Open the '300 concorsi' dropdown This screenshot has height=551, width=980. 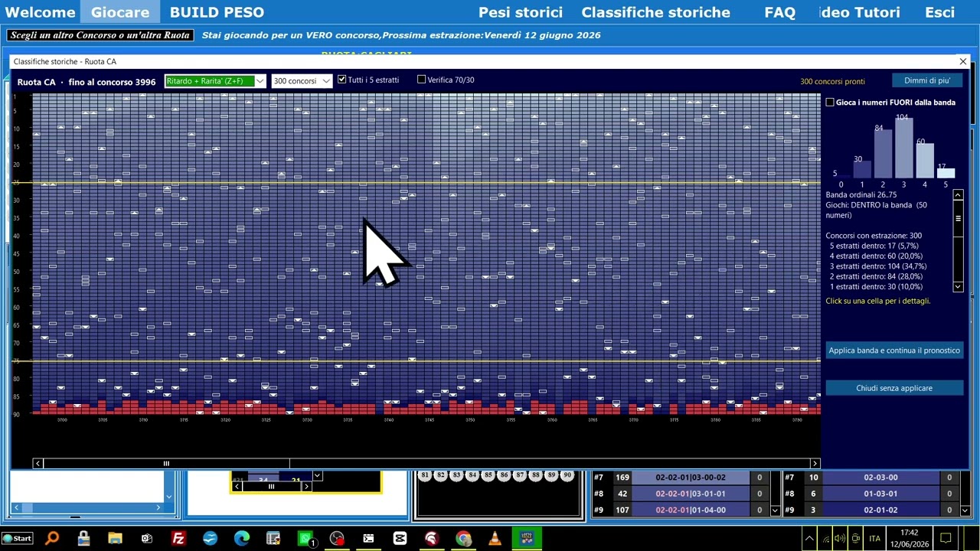pyautogui.click(x=302, y=81)
